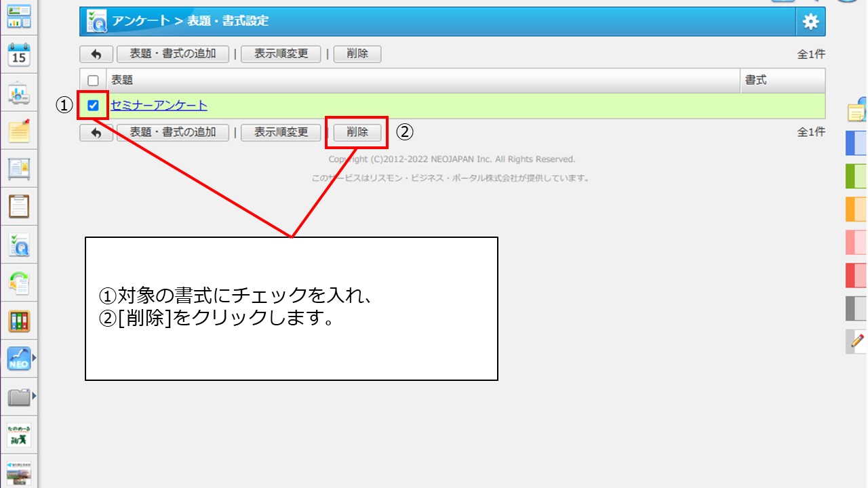Pick the red color swatch at right
The image size is (868, 488).
[x=856, y=275]
